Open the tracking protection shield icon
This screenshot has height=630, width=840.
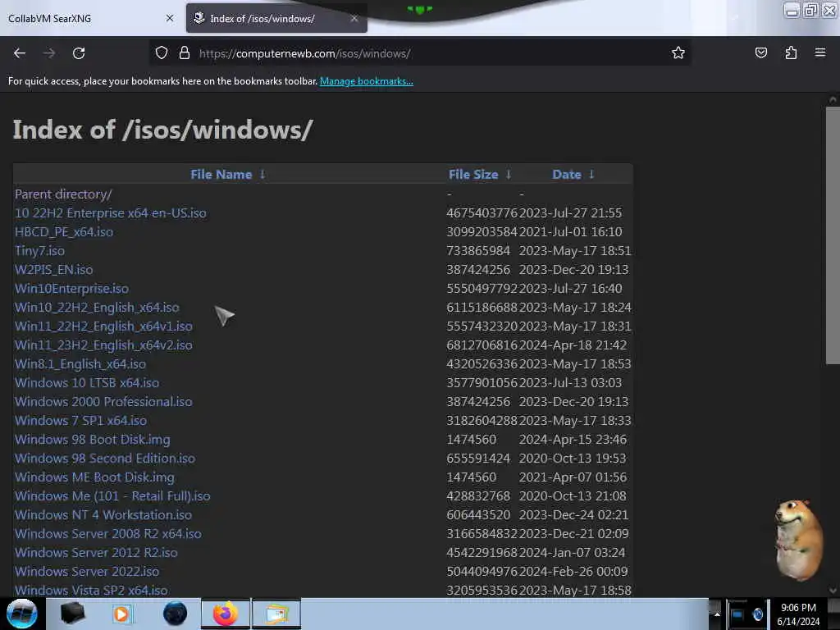click(162, 52)
